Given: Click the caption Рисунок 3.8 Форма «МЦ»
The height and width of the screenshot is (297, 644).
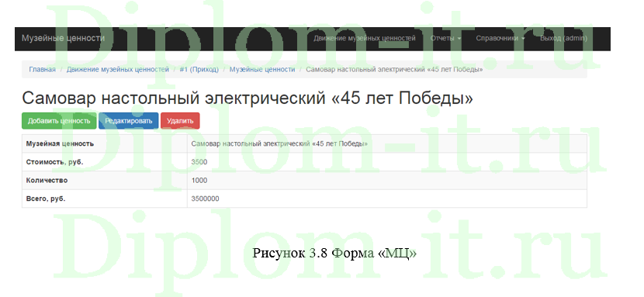Looking at the screenshot, I should [x=334, y=253].
